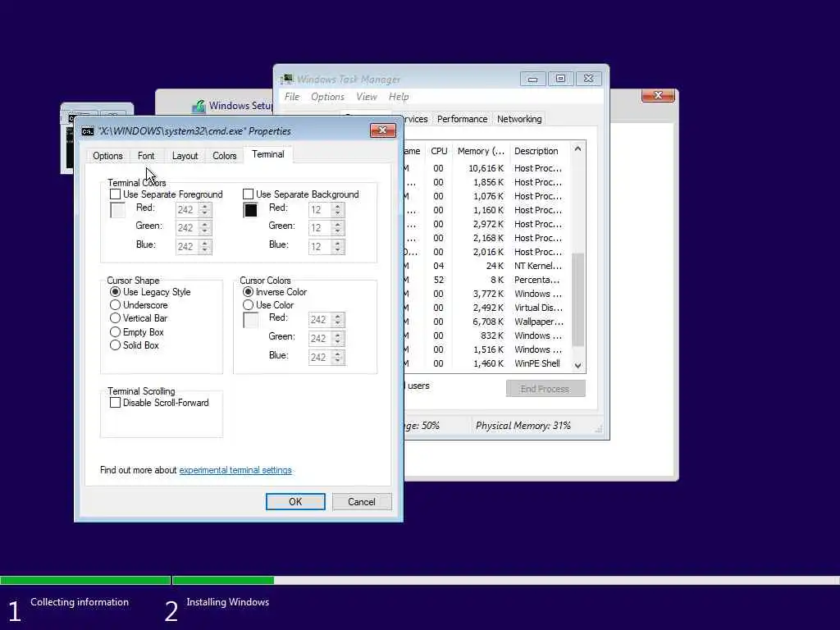Click cursor color Red spinner arrows
The width and height of the screenshot is (840, 630).
click(337, 320)
